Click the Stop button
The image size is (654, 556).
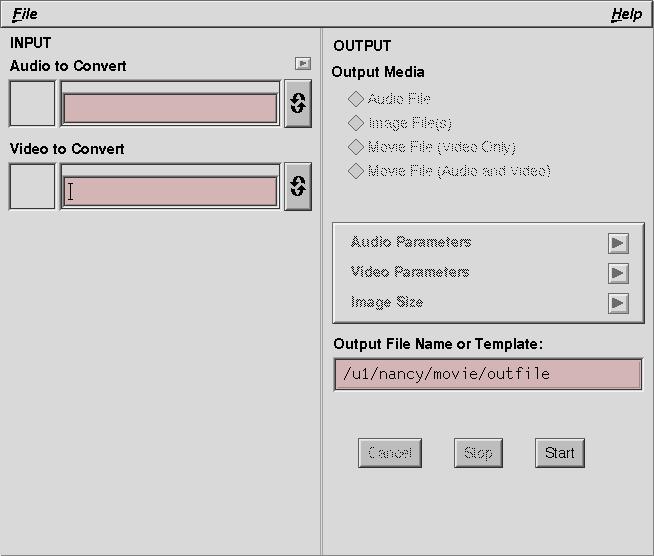478,453
